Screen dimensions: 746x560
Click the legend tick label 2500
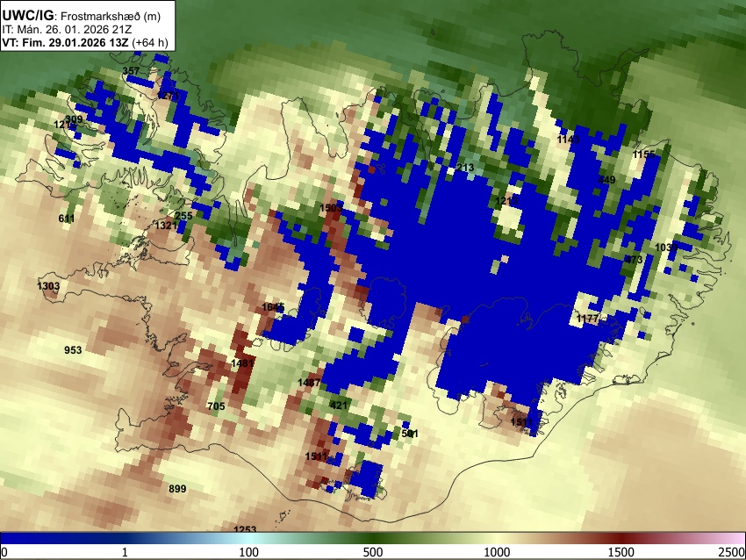(732, 552)
